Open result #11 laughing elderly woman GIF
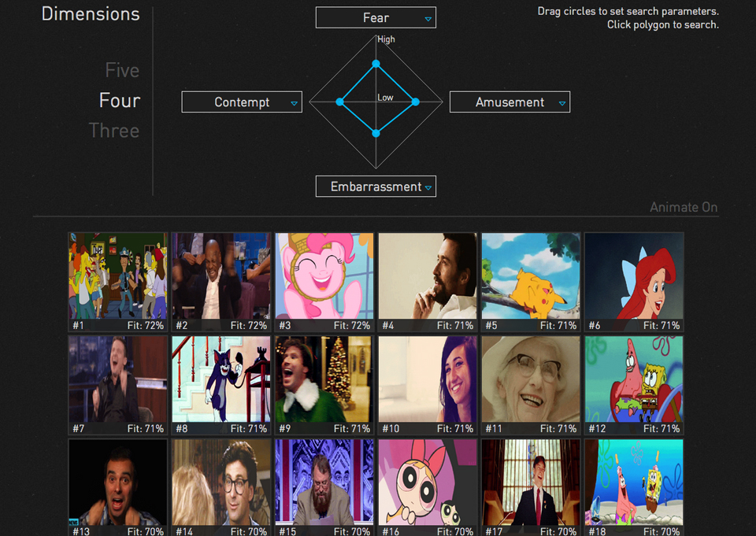The width and height of the screenshot is (756, 536). (x=530, y=385)
